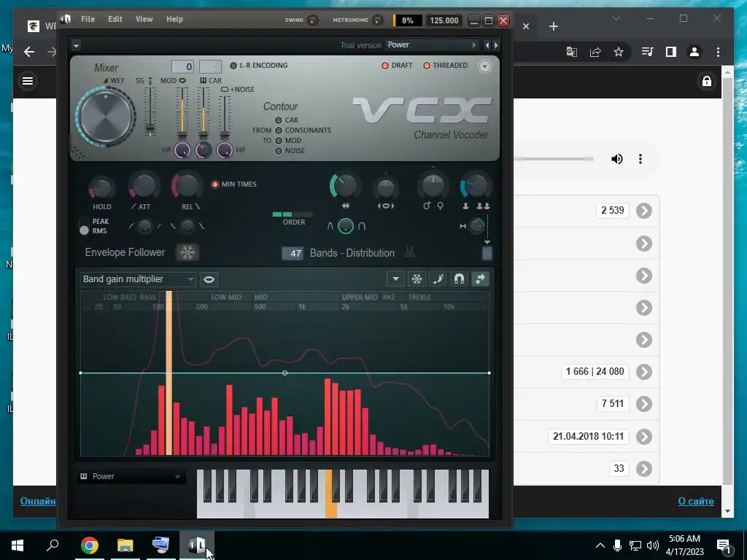This screenshot has width=747, height=560.
Task: Click the NOISE high-pass HP knob
Action: coord(225,150)
